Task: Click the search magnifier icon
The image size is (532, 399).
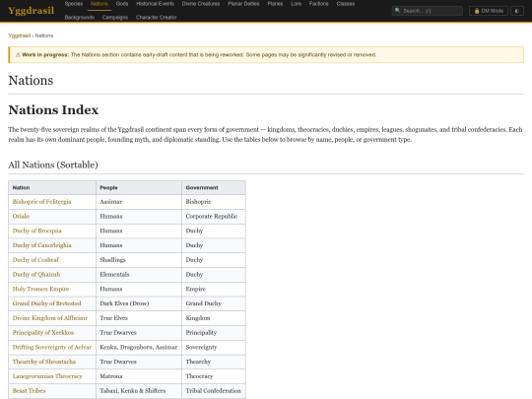Action: 398,11
